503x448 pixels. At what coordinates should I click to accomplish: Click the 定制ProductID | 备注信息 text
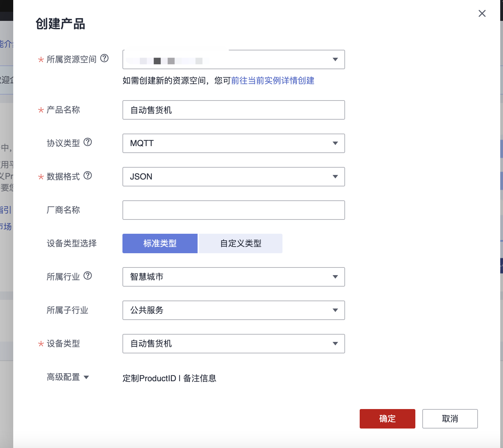pos(169,378)
